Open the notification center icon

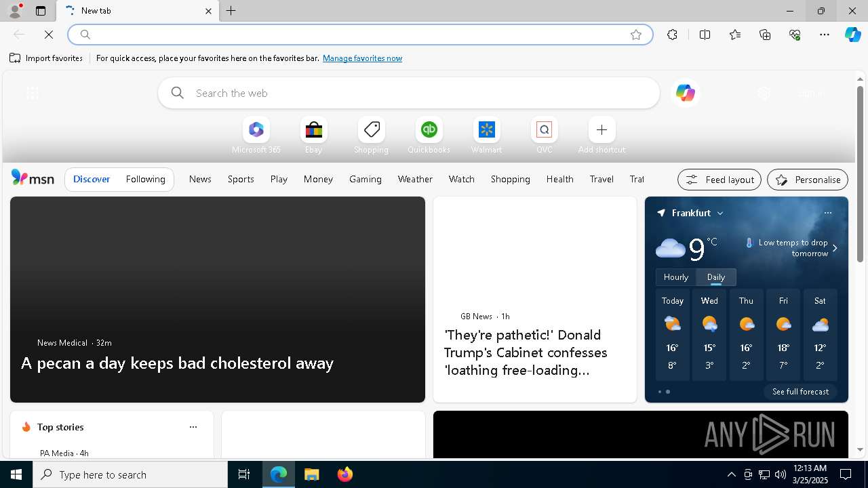tap(846, 474)
